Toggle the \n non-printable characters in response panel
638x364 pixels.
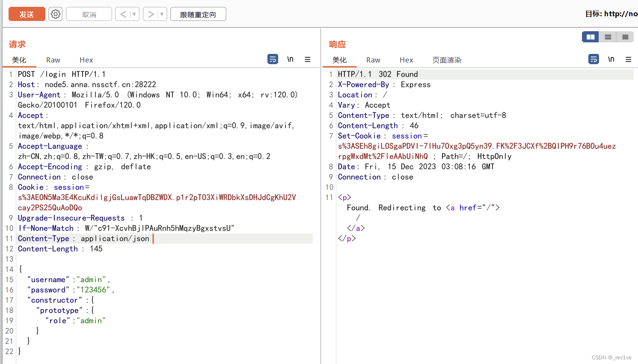coord(611,59)
